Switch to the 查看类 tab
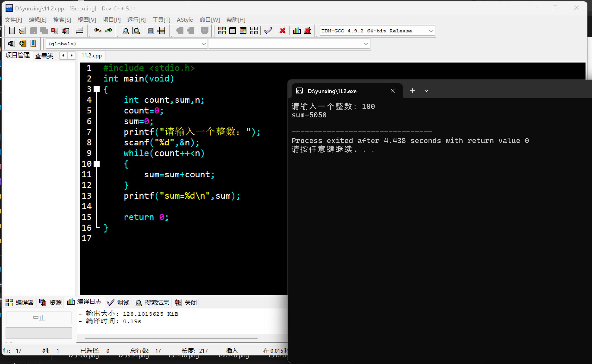Screen dimensions: 592x364 44,56
